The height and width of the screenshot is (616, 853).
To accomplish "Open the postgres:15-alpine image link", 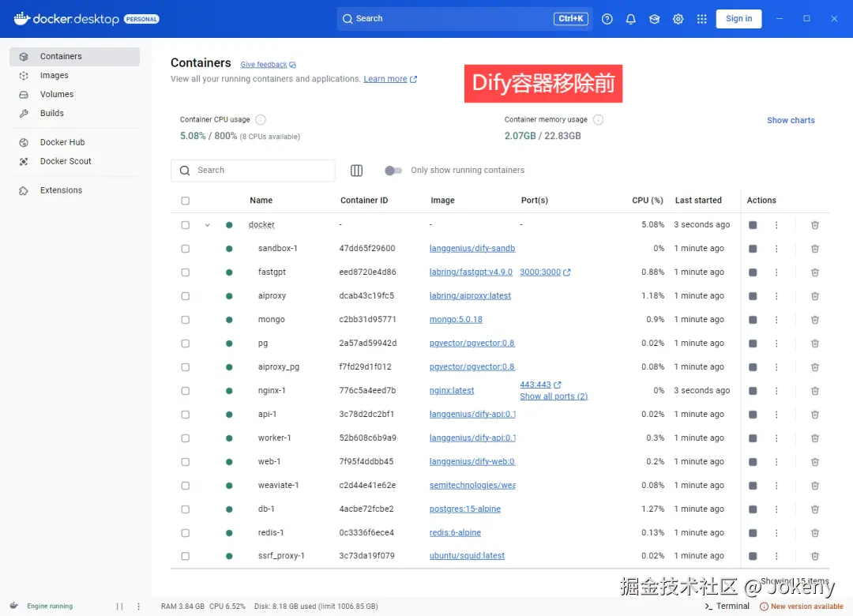I will click(x=465, y=509).
